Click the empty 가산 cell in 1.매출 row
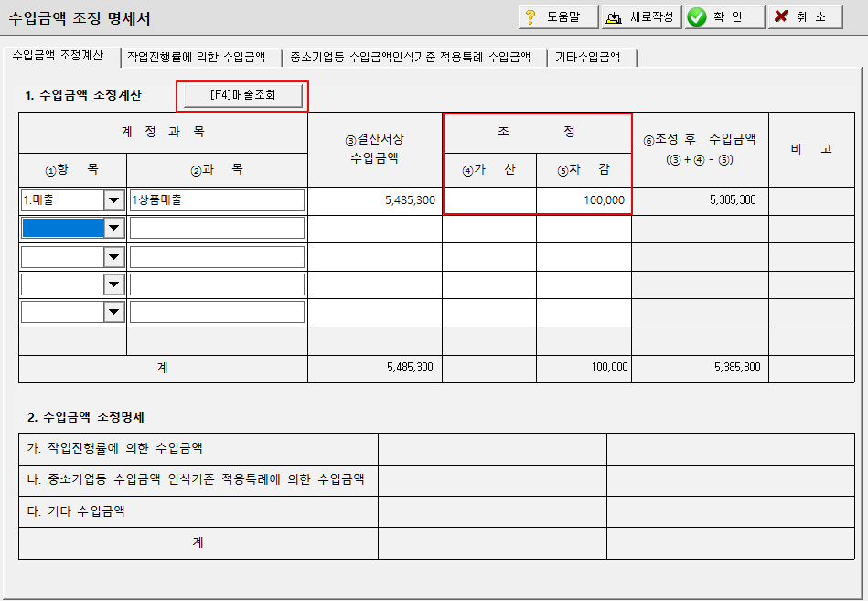Viewport: 868px width, 601px height. pyautogui.click(x=489, y=200)
